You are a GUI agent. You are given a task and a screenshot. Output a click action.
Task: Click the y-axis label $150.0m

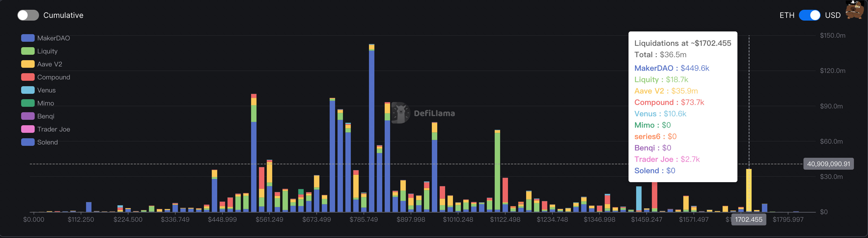[x=833, y=36]
